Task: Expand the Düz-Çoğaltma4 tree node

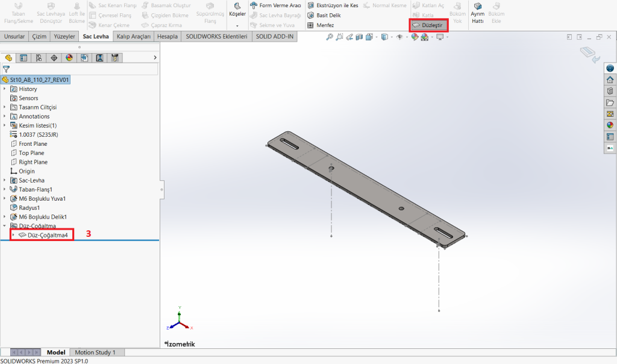Action: (13, 235)
